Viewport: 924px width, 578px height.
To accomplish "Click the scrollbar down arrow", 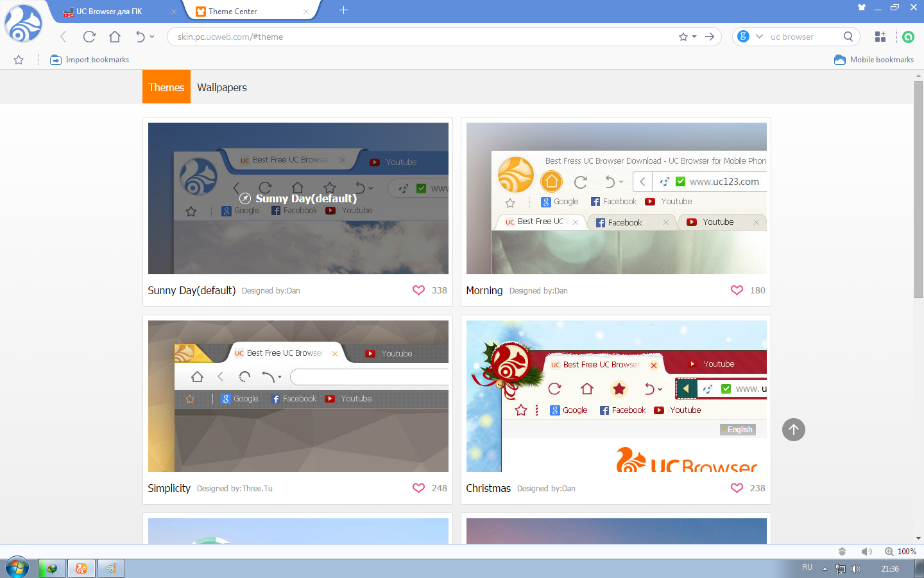I will tap(918, 538).
